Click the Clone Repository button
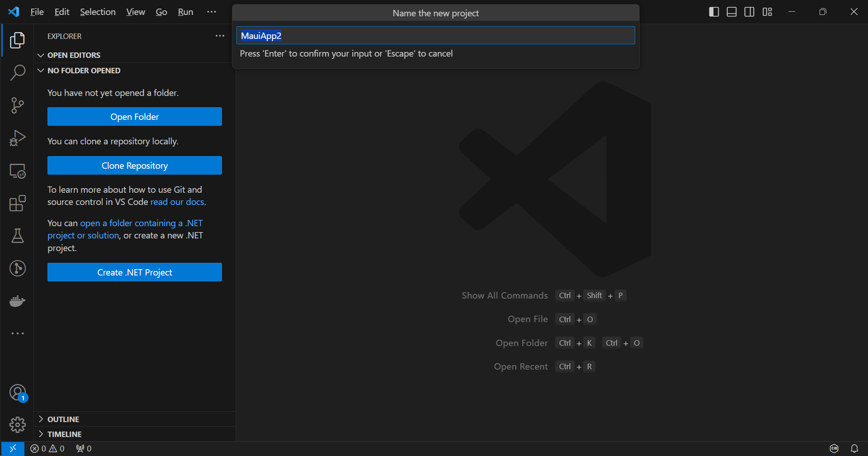The image size is (868, 456). click(135, 166)
